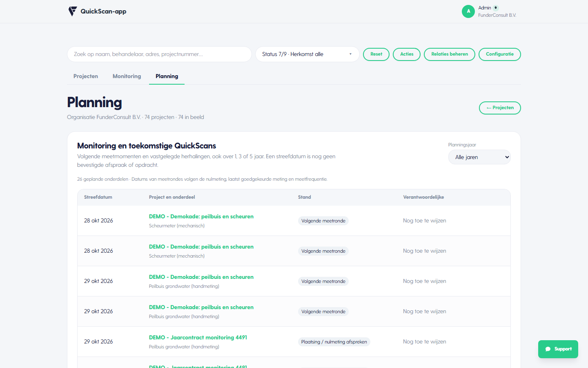Click the Stand column header

point(305,197)
